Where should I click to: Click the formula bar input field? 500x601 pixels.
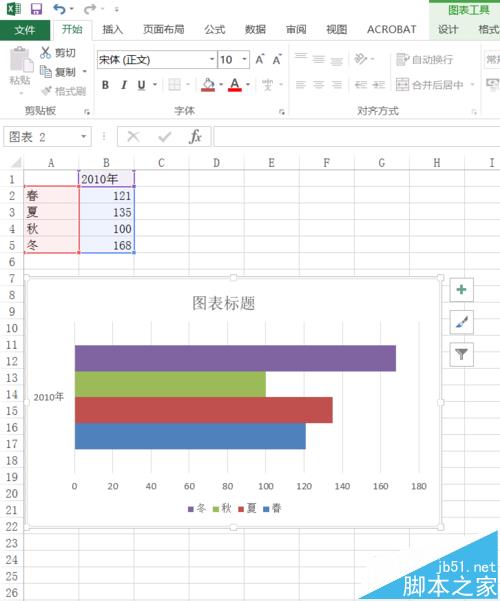coord(357,136)
